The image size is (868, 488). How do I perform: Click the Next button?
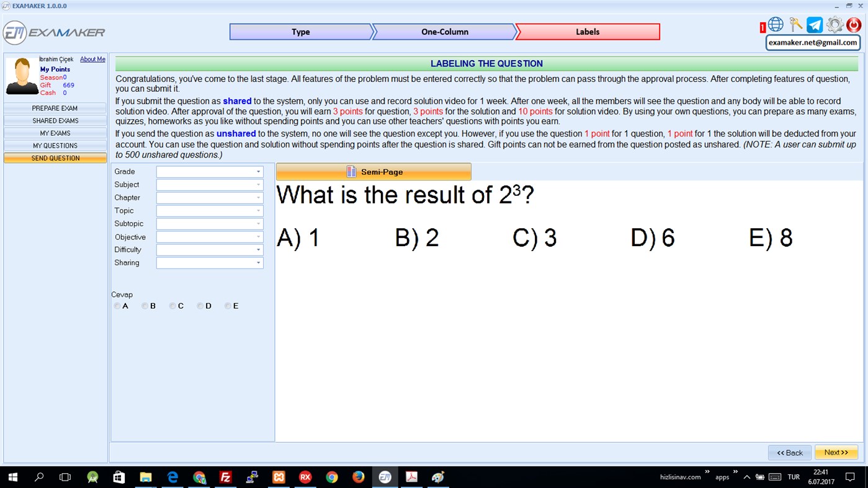tap(836, 452)
